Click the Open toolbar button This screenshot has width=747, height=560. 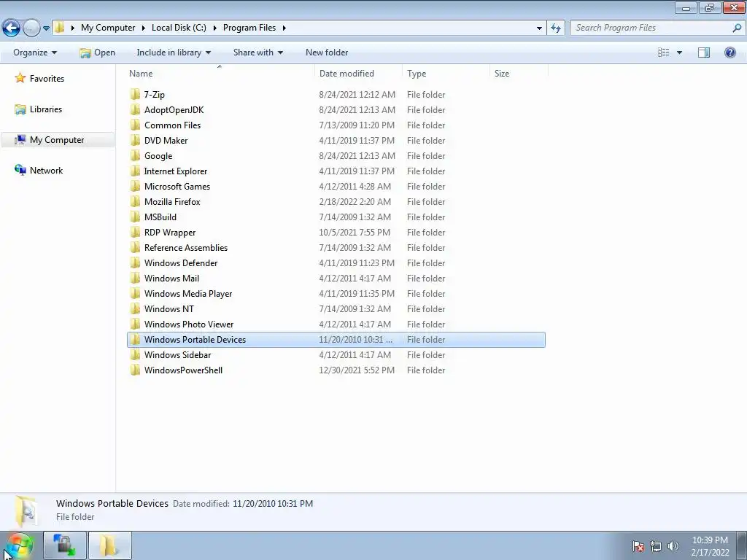tap(97, 52)
